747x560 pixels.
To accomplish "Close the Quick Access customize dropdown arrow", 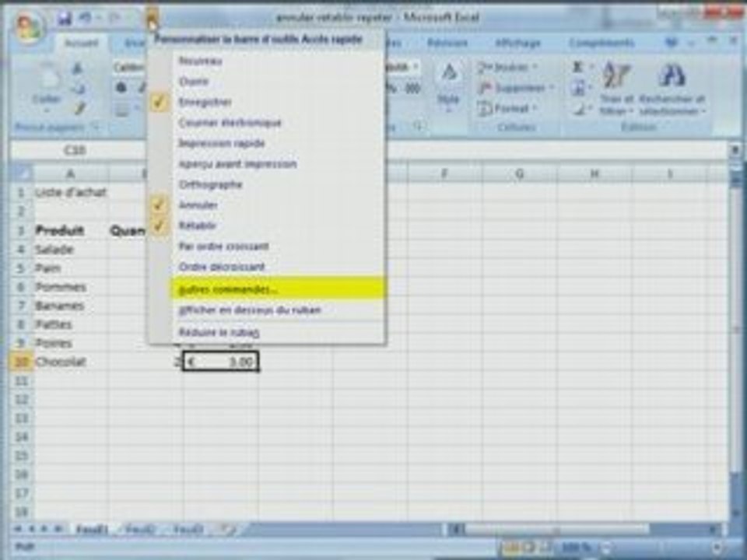I will pyautogui.click(x=152, y=18).
